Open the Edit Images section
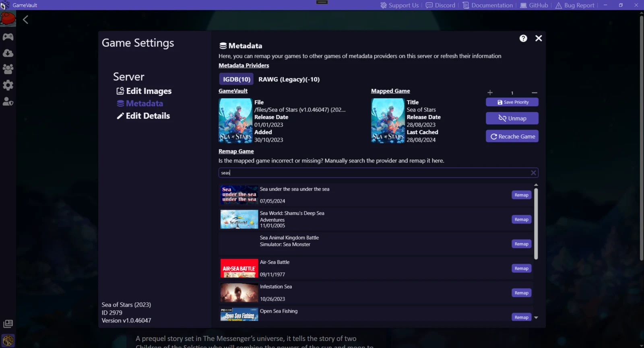Screen dimensions: 644x348 [144, 91]
